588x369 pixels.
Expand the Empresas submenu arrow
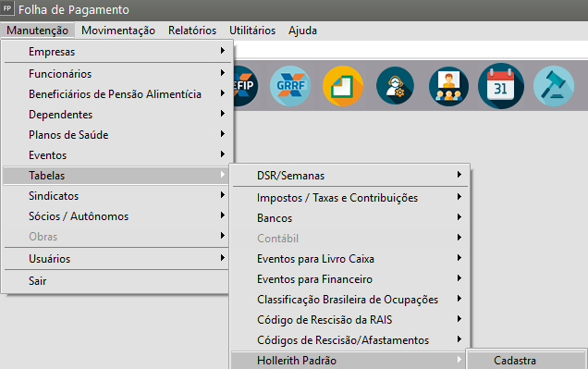223,50
